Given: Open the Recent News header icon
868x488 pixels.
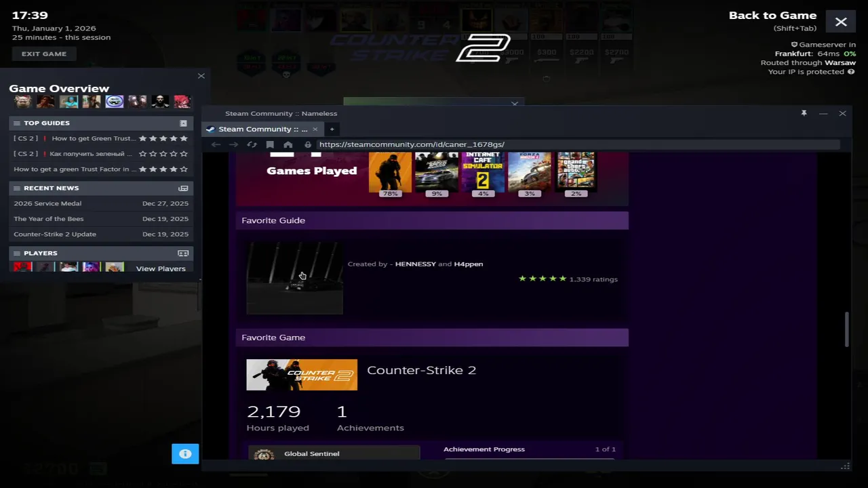Looking at the screenshot, I should 183,188.
